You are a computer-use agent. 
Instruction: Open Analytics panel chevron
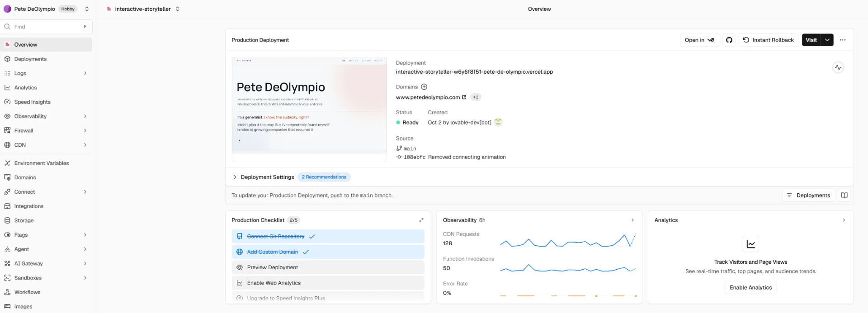click(x=844, y=220)
